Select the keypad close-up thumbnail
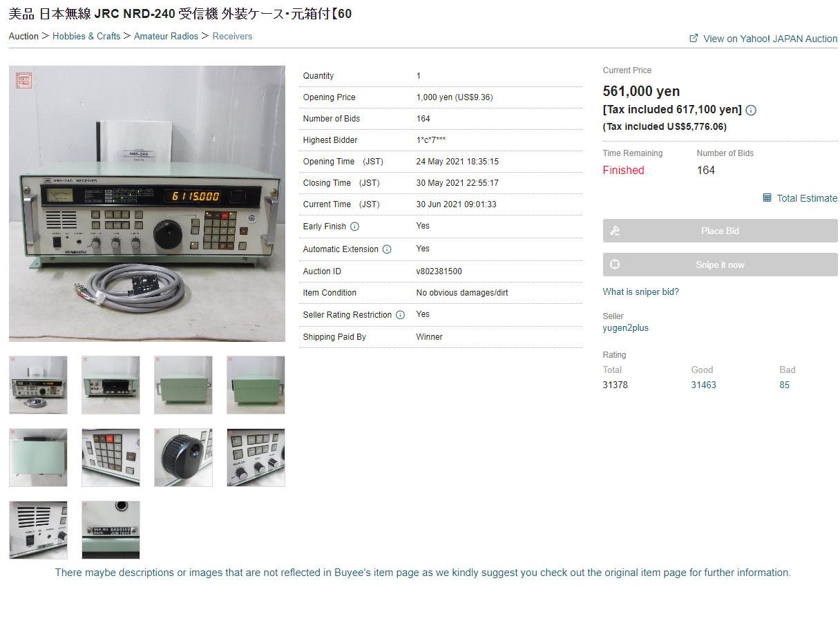 coord(111,457)
